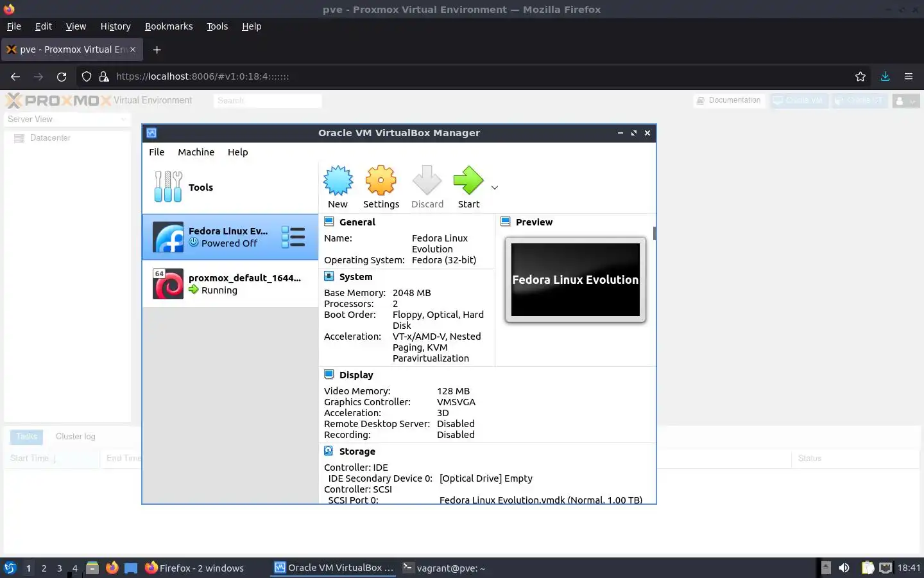
Task: Click the lock site-info icon
Action: tap(104, 76)
